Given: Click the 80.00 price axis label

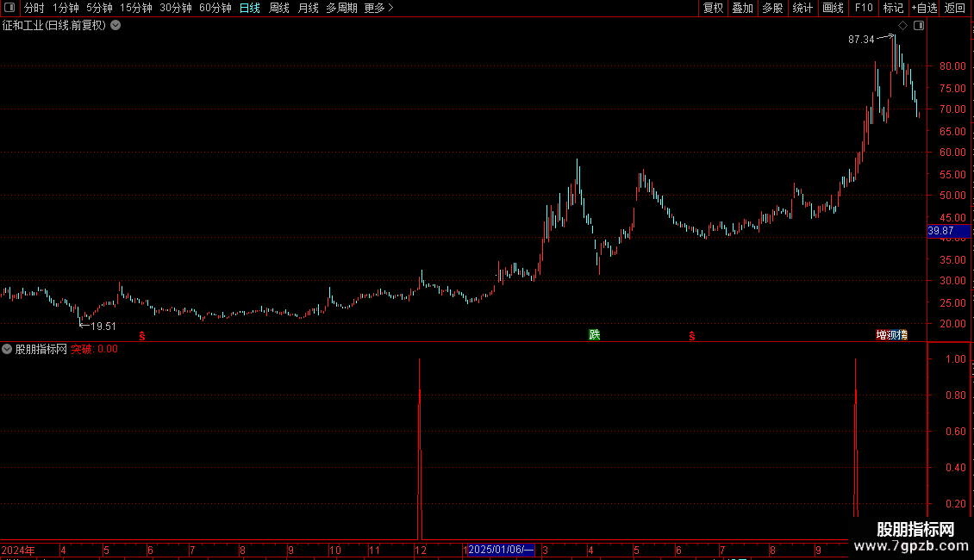Looking at the screenshot, I should [952, 65].
